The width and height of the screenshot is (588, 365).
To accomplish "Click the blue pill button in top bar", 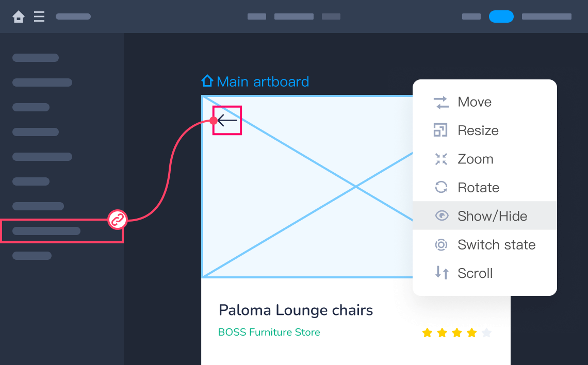I will tap(501, 16).
